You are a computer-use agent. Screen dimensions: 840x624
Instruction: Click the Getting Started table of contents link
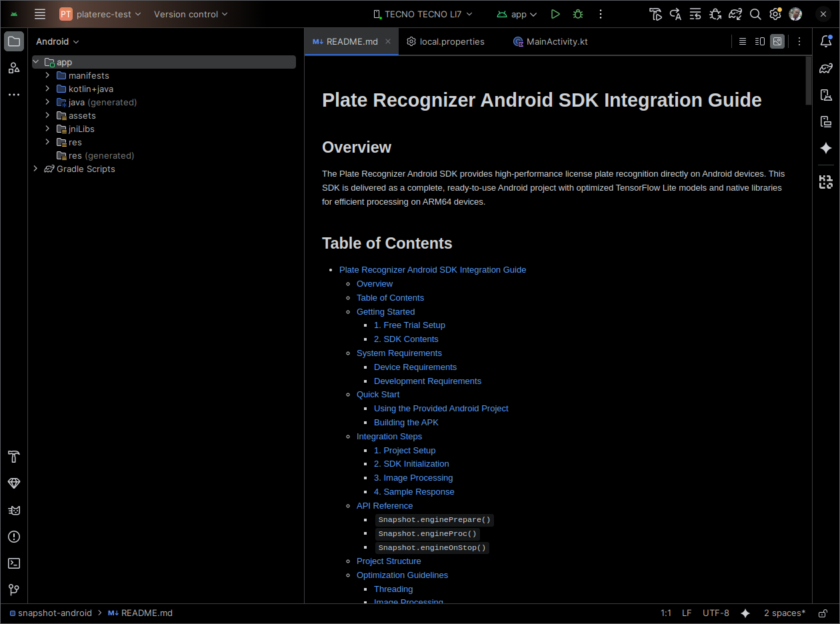point(385,311)
